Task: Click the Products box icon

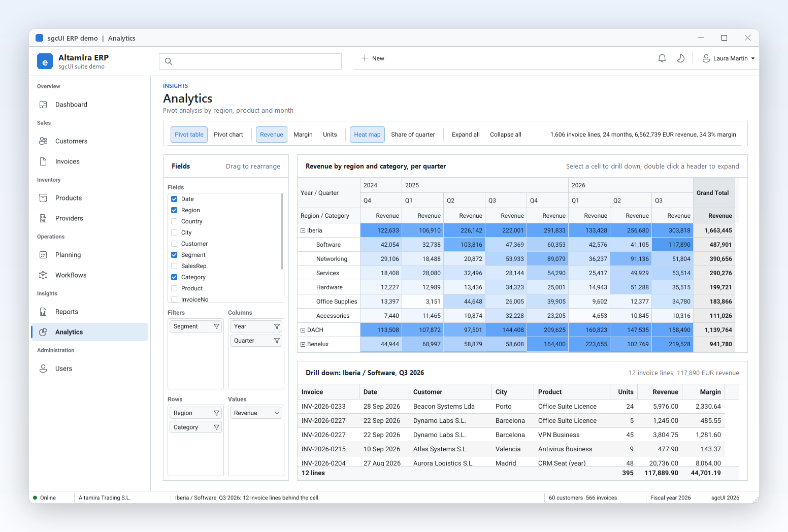Action: 43,198
